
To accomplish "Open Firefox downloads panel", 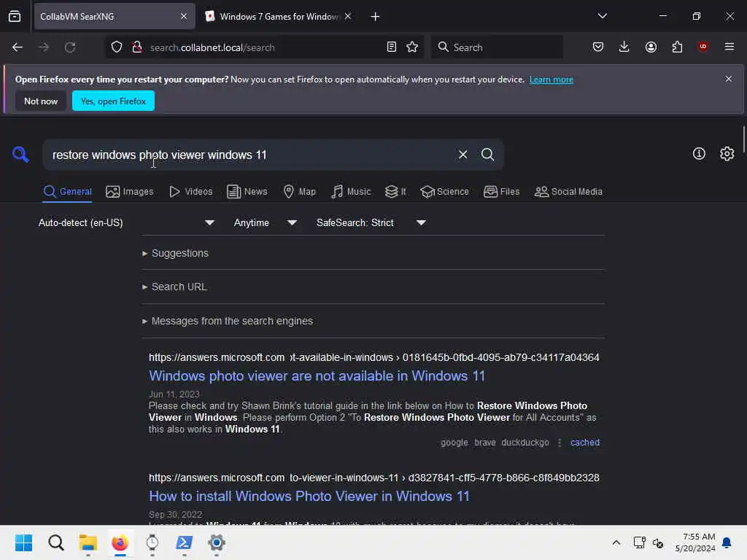I will pyautogui.click(x=624, y=47).
